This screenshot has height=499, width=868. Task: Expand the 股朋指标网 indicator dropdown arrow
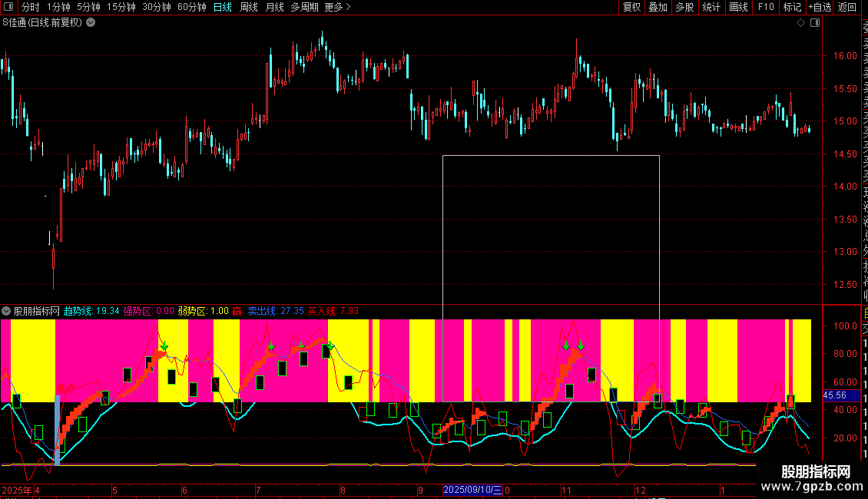coord(6,311)
